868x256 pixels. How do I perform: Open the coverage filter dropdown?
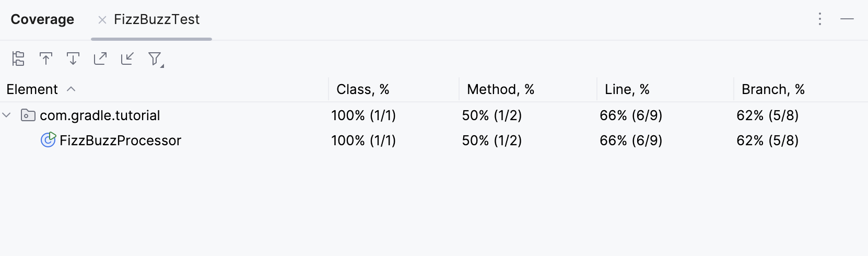point(155,59)
